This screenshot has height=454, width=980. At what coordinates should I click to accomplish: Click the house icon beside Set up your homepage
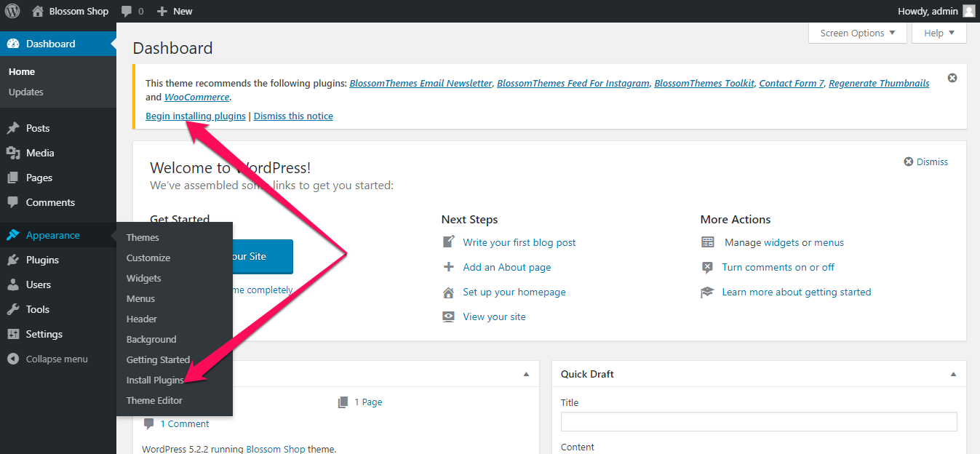tap(449, 292)
